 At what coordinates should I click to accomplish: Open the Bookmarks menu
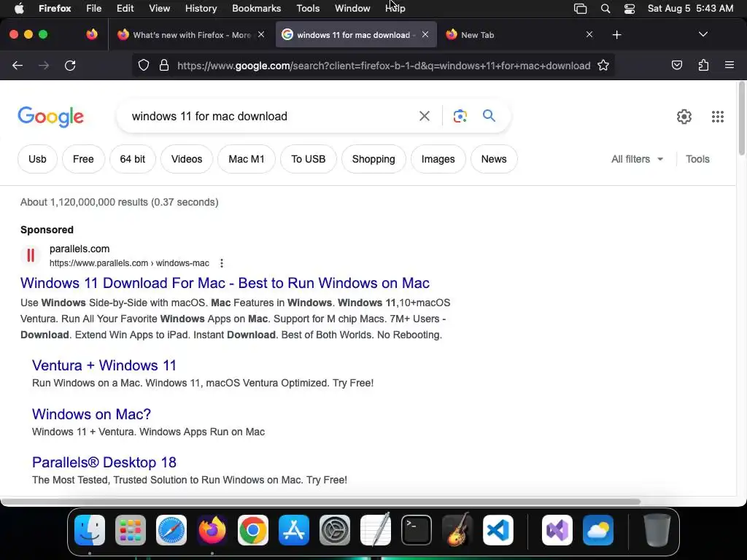pos(256,9)
